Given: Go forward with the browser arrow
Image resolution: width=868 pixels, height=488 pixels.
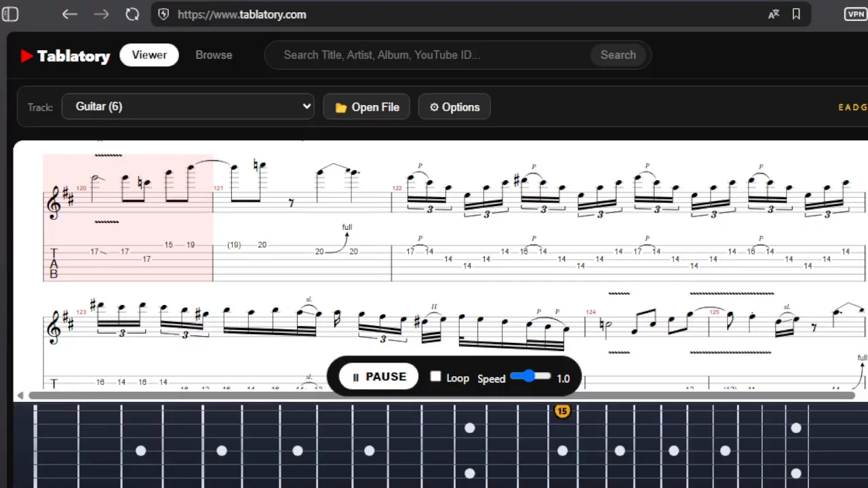Looking at the screenshot, I should click(101, 14).
